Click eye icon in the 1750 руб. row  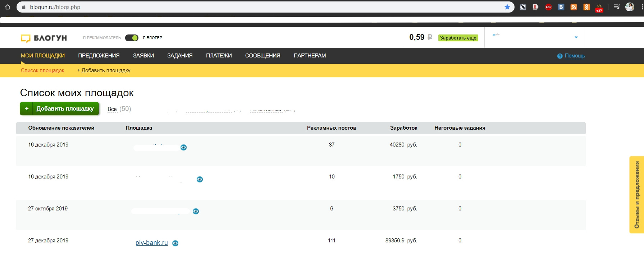click(x=200, y=180)
